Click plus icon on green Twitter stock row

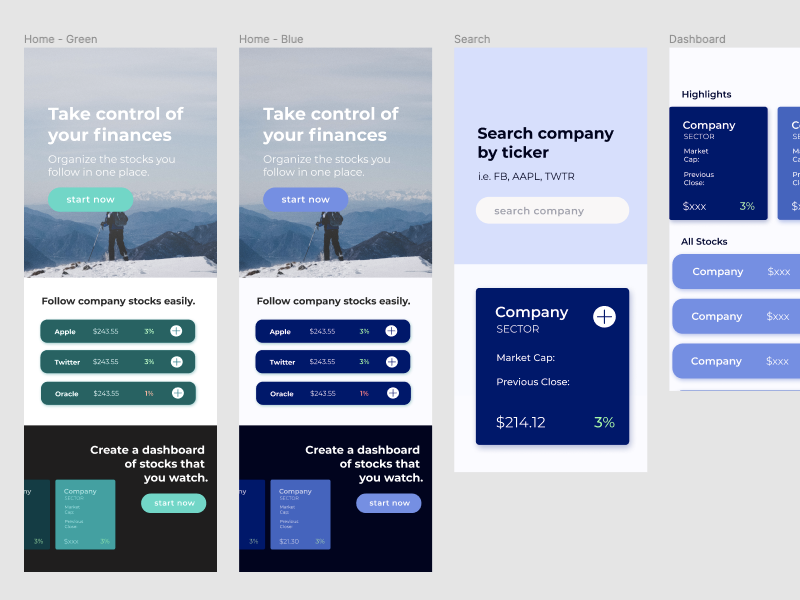point(177,362)
